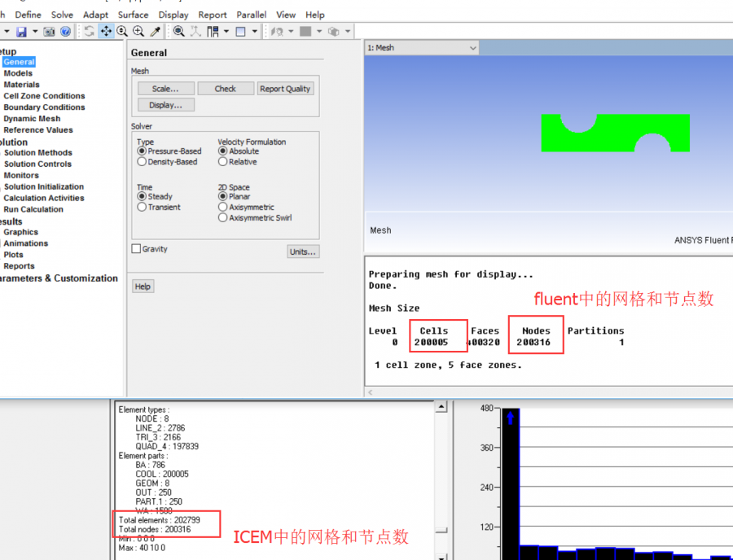Click the Fit to Window icon
Screen dimensions: 733x560
tap(178, 32)
